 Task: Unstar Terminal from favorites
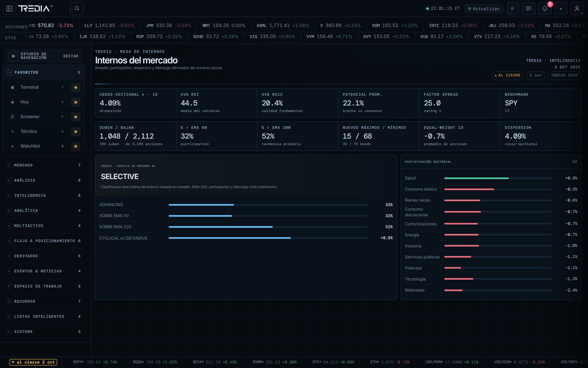click(76, 87)
